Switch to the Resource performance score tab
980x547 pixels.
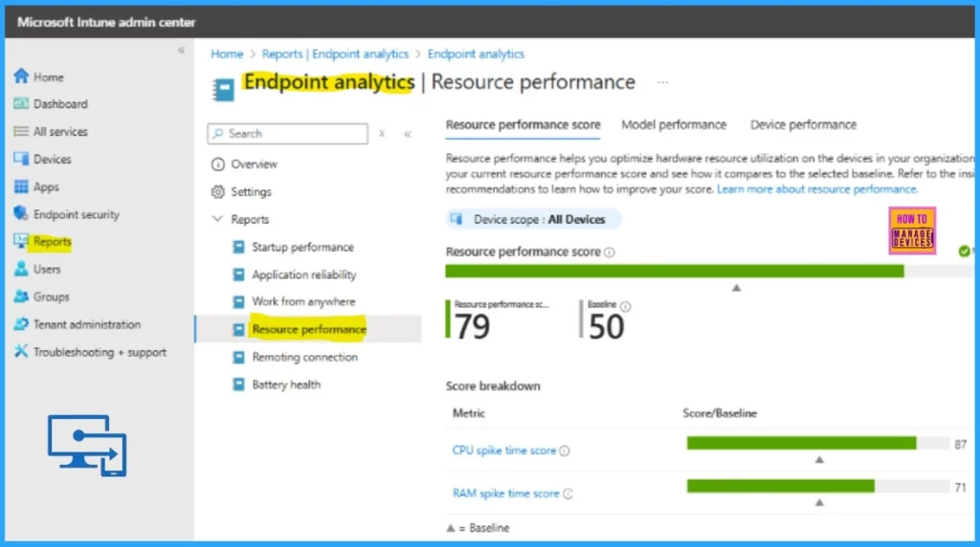coord(523,125)
